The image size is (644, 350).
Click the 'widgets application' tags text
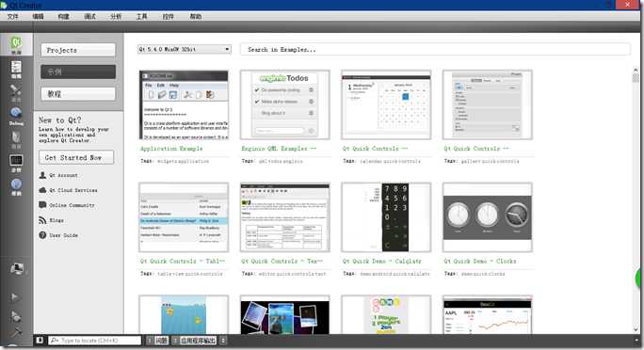(184, 161)
